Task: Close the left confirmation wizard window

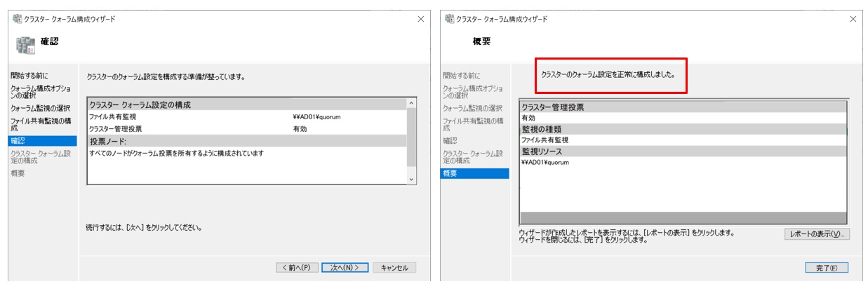Action: pyautogui.click(x=420, y=19)
